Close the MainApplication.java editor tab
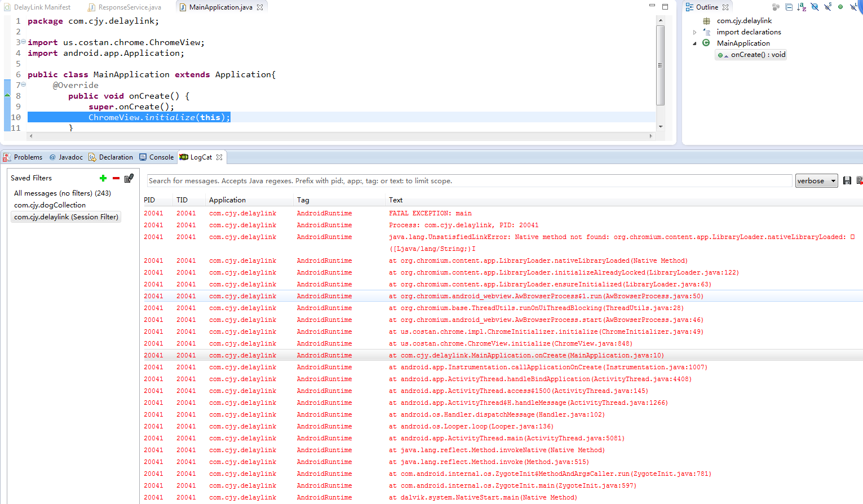The image size is (863, 504). tap(260, 7)
